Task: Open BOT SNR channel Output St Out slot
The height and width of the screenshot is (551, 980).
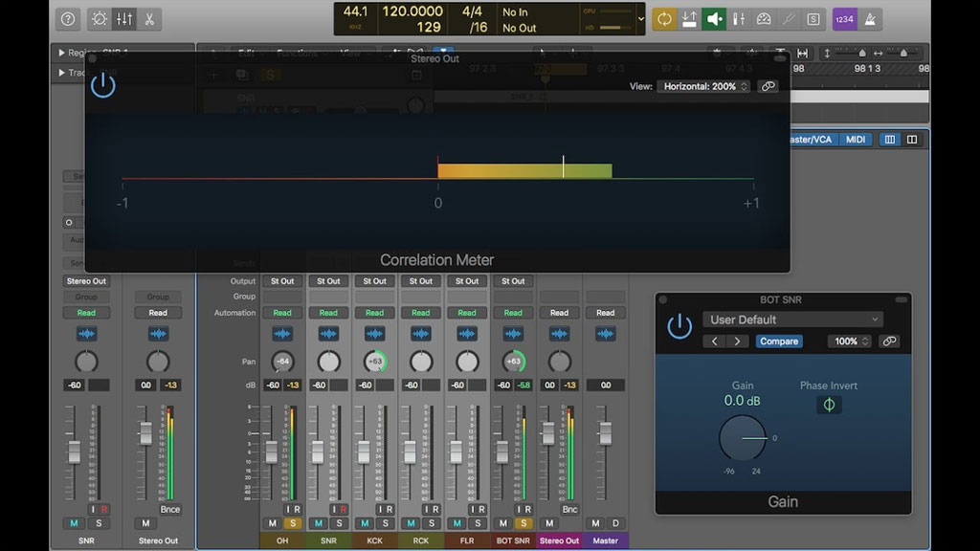Action: 513,281
